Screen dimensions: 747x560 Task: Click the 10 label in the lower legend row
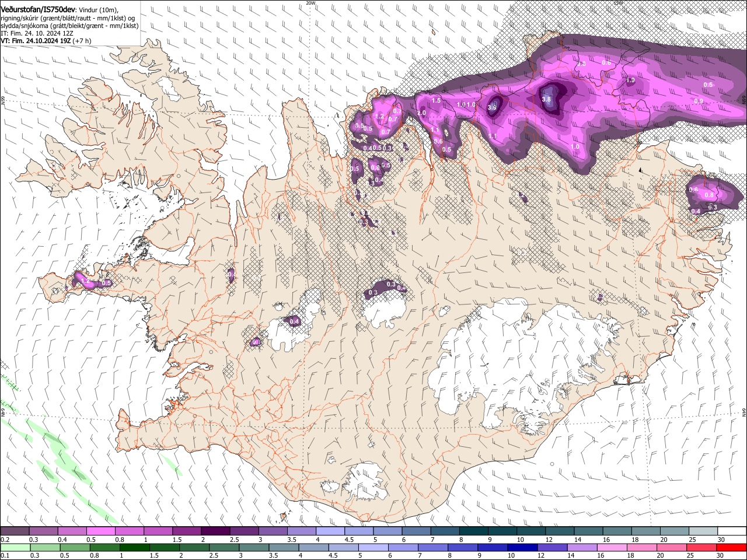pyautogui.click(x=511, y=556)
